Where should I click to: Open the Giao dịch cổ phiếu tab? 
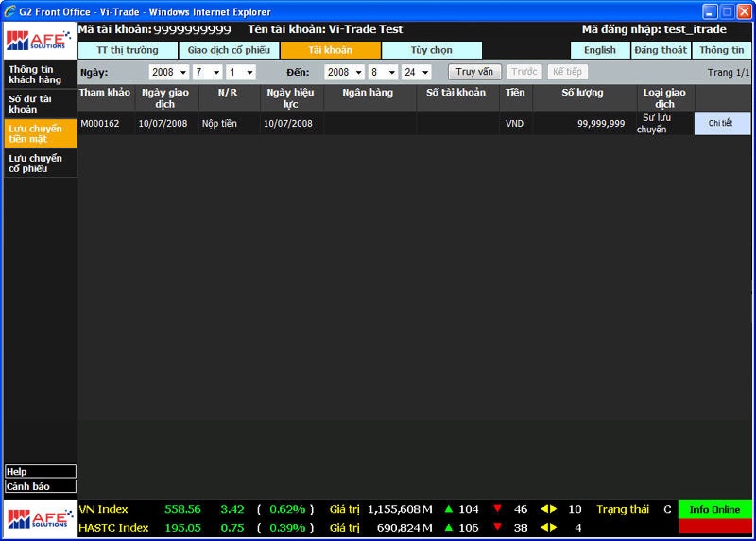pos(229,50)
